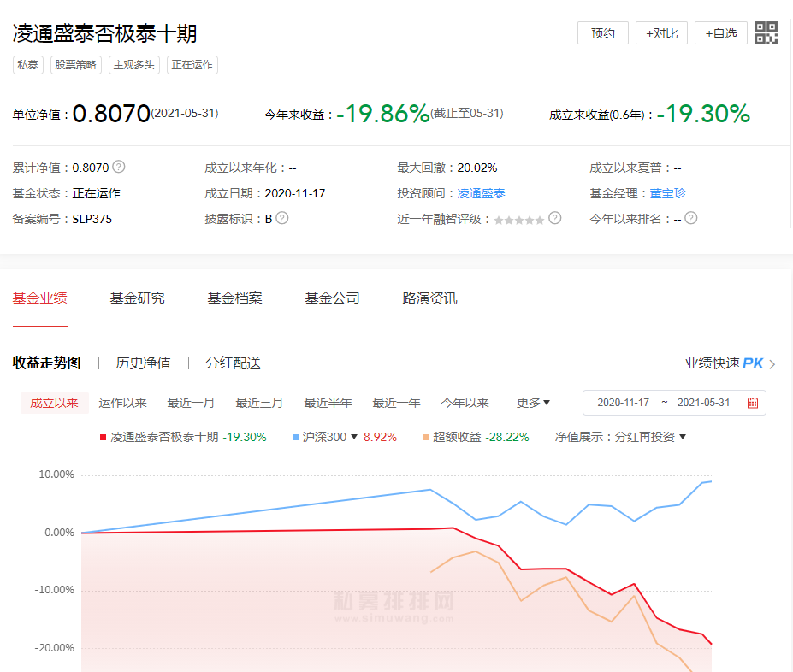Screen dimensions: 793x672
Task: Open fund manager 董宝珍 link
Action: [x=667, y=193]
